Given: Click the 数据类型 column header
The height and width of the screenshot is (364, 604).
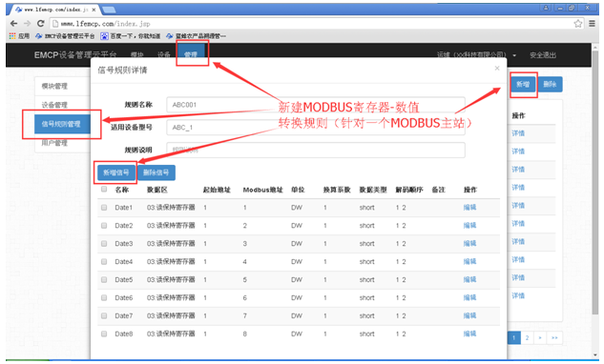Looking at the screenshot, I should [x=373, y=190].
